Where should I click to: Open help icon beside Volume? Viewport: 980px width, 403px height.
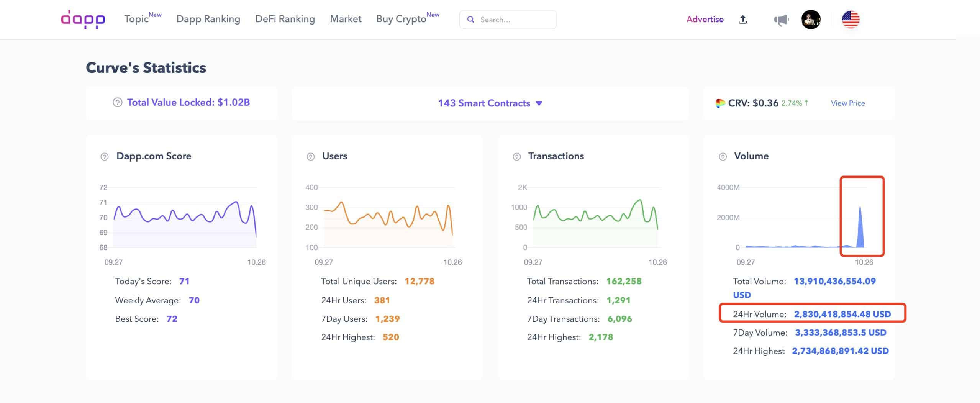pyautogui.click(x=723, y=157)
